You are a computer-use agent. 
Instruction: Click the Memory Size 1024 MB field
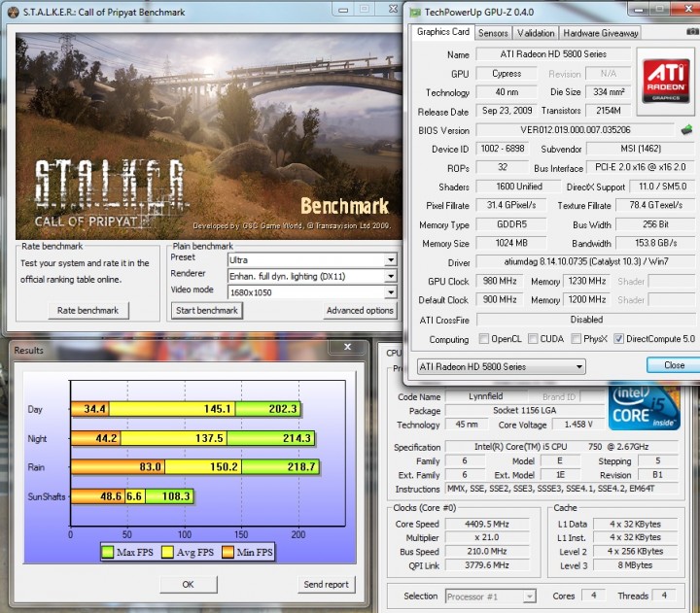click(511, 243)
